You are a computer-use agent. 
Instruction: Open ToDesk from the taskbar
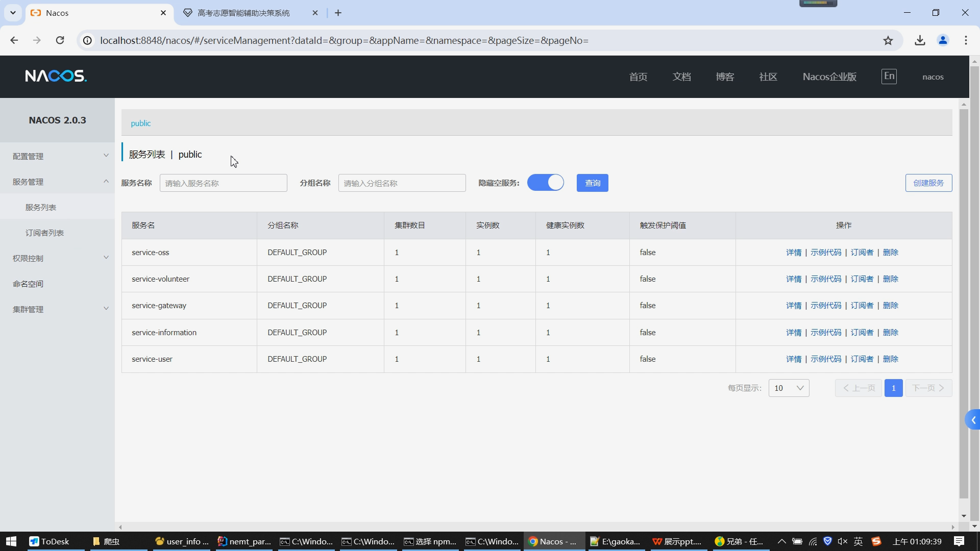coord(49,541)
